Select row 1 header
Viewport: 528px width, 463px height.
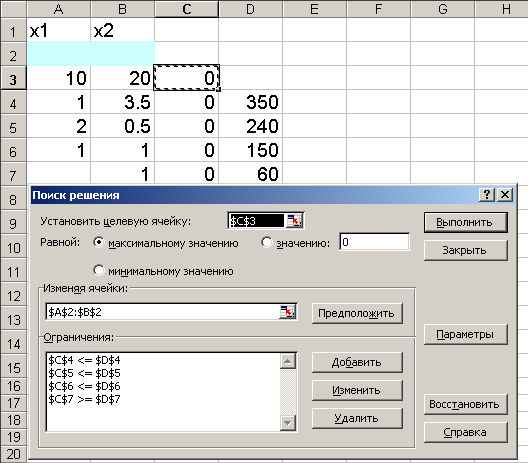click(x=13, y=30)
